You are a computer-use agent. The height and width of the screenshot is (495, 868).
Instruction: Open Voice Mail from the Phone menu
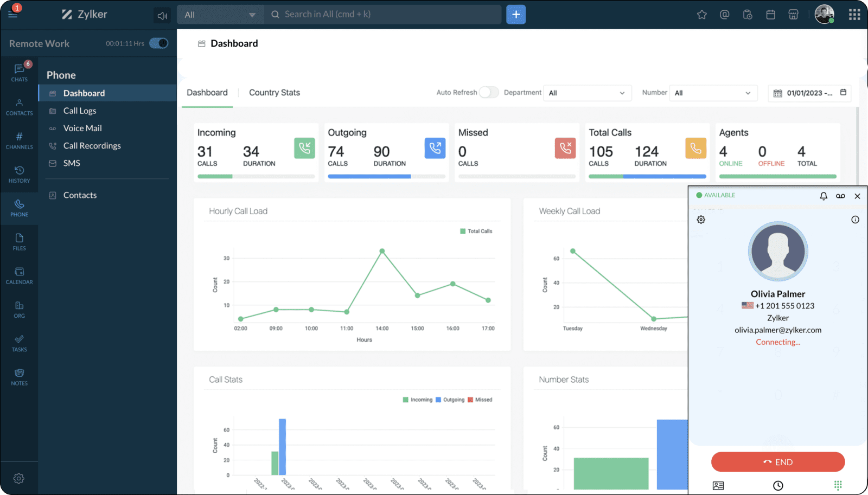tap(82, 128)
